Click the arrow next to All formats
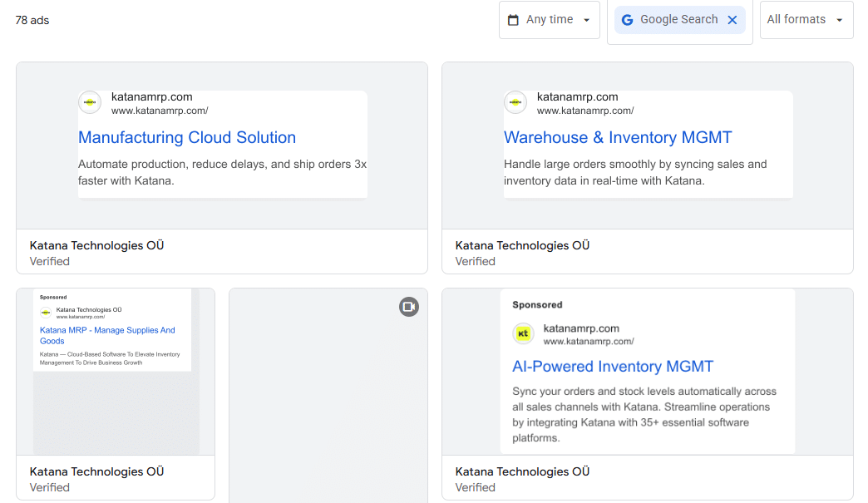This screenshot has width=868, height=503. (x=839, y=20)
